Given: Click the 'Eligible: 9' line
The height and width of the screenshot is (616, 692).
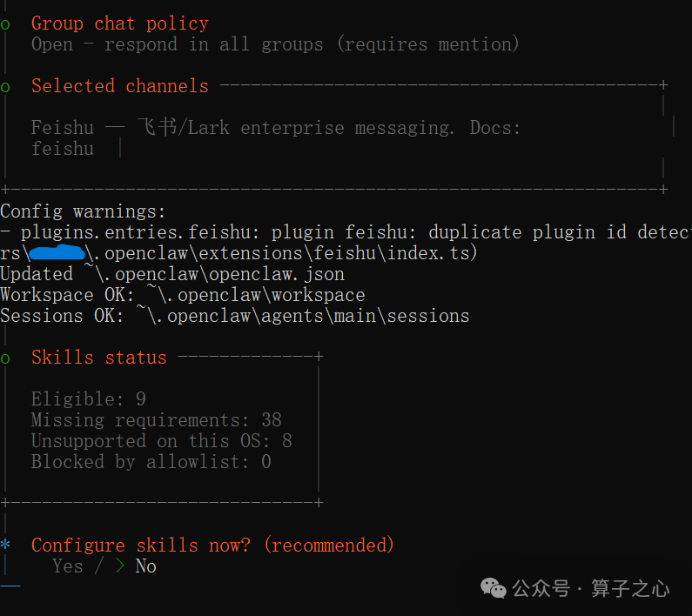Looking at the screenshot, I should point(88,398).
